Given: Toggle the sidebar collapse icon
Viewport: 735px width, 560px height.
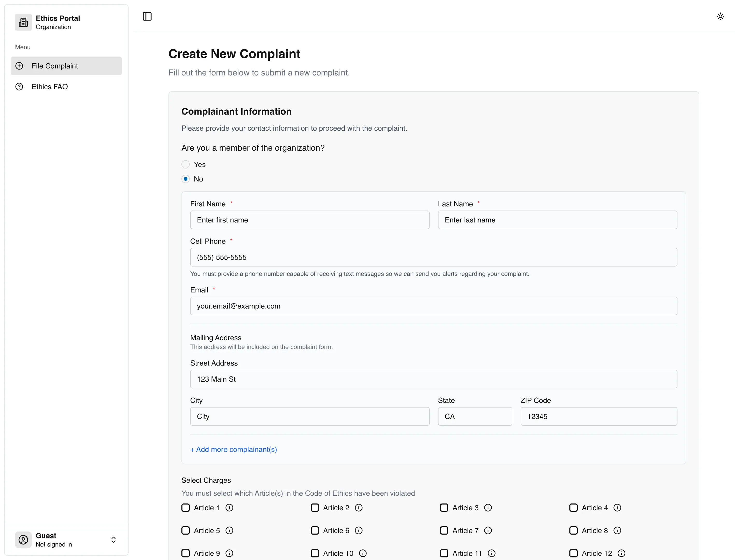Looking at the screenshot, I should pos(147,16).
